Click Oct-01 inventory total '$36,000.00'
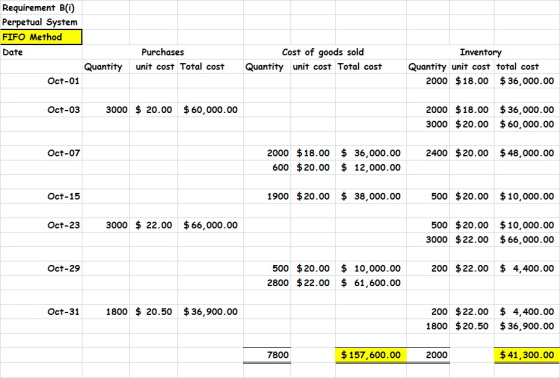This screenshot has height=378, width=560. (527, 81)
